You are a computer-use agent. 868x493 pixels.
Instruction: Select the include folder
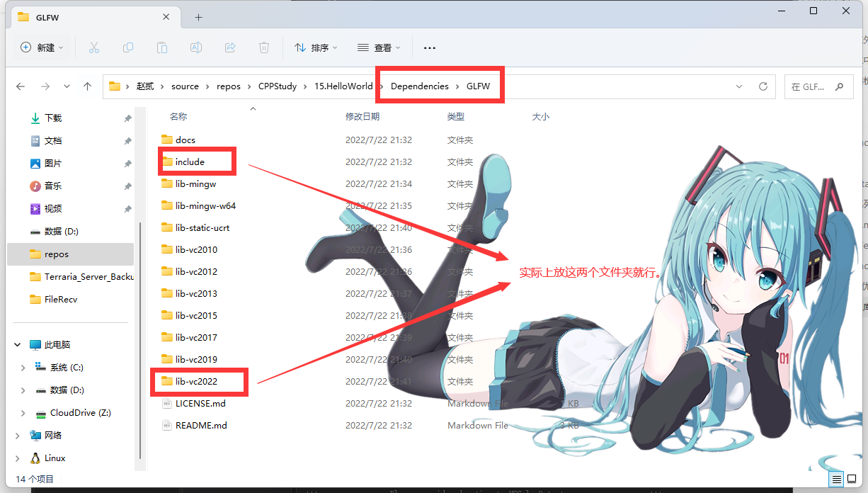pyautogui.click(x=190, y=162)
